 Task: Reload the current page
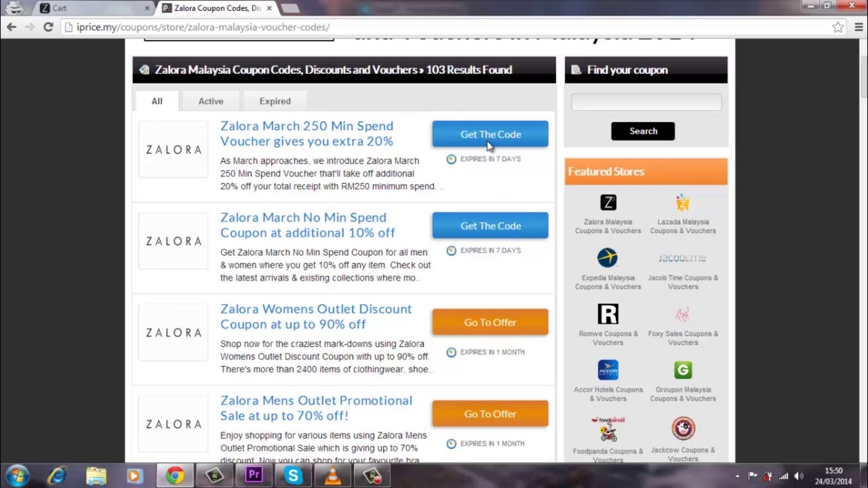click(48, 27)
